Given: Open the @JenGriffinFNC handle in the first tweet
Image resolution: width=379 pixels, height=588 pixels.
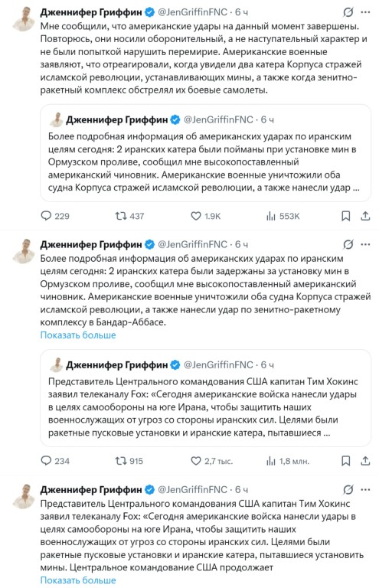Looking at the screenshot, I should pyautogui.click(x=193, y=12).
